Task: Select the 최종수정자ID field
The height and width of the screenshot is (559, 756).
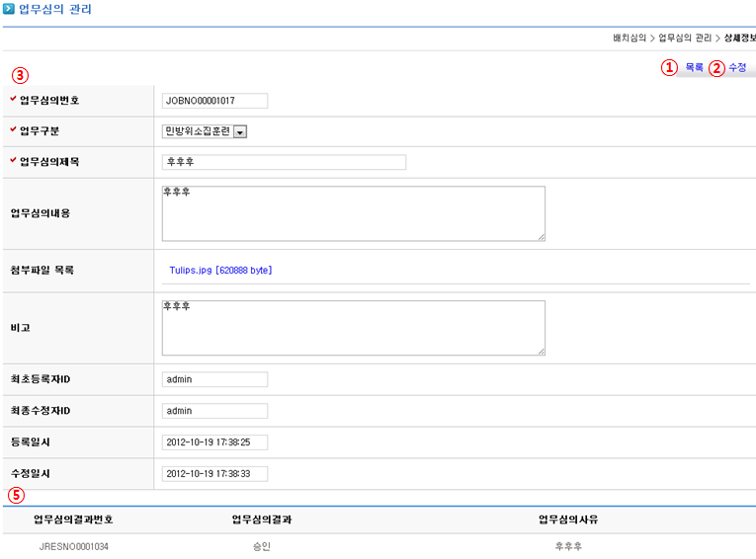Action: (x=214, y=411)
